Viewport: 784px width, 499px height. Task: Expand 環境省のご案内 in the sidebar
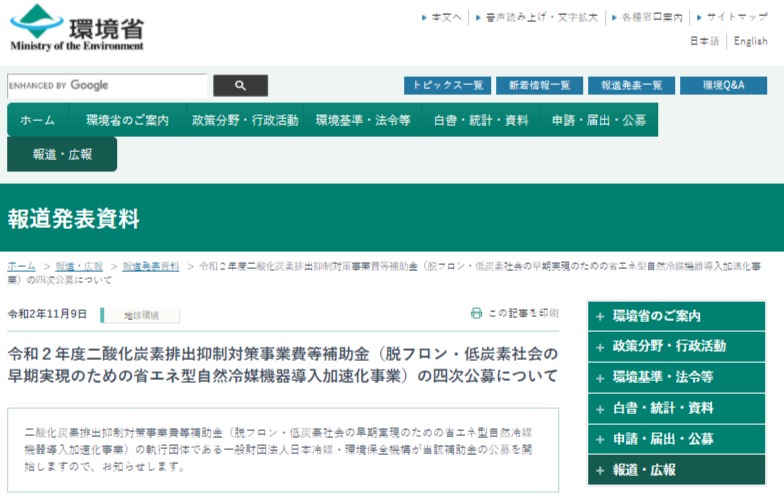point(676,316)
